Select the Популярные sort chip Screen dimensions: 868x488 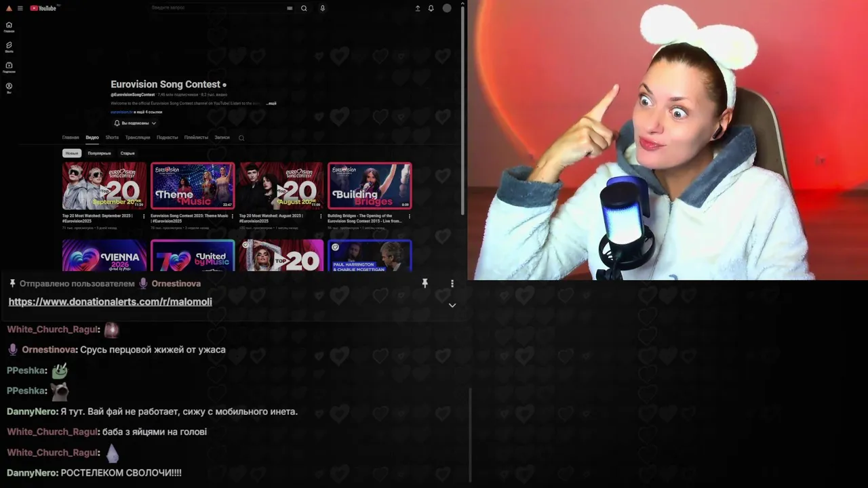pos(99,153)
